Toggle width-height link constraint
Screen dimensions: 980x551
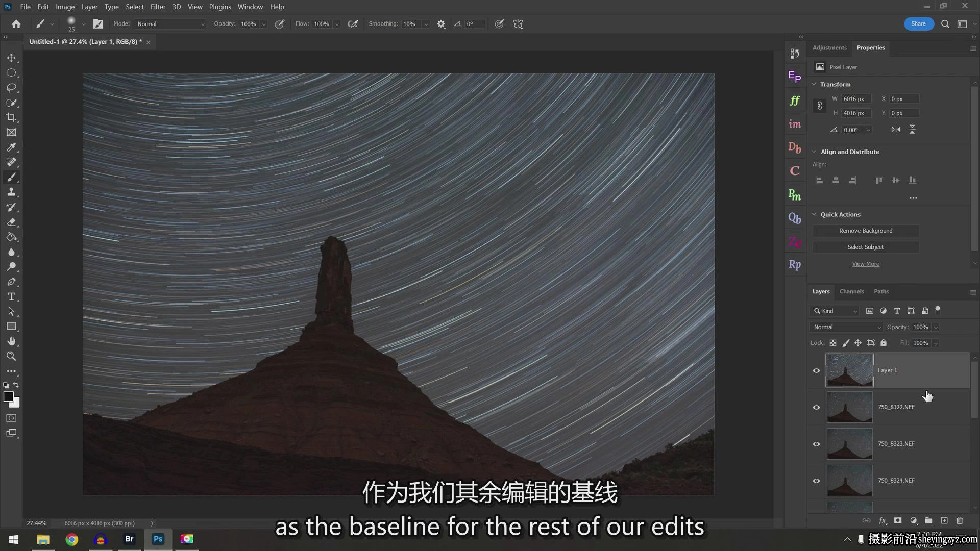click(x=819, y=106)
